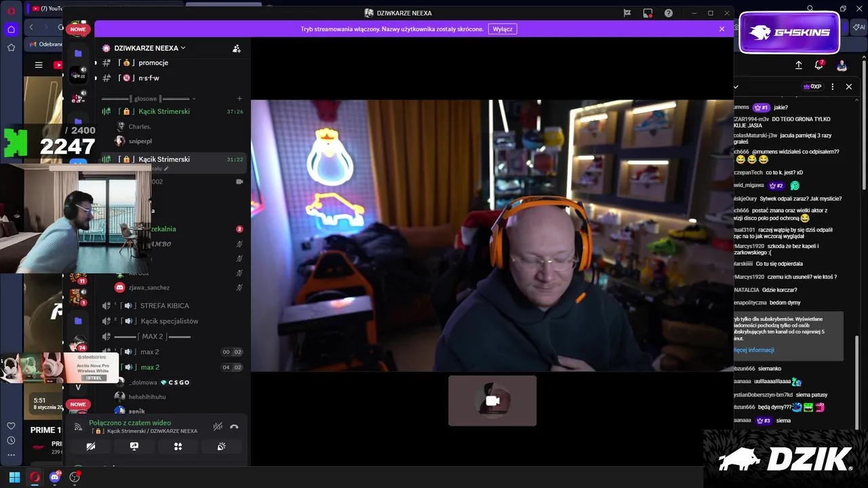Open the n·s·f·w text channel

click(x=149, y=78)
